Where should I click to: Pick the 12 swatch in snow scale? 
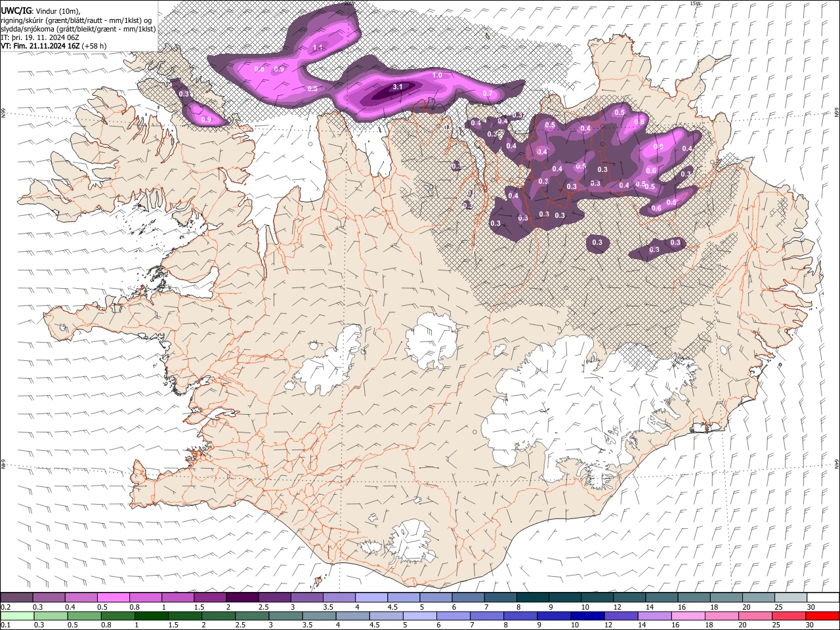click(630, 597)
